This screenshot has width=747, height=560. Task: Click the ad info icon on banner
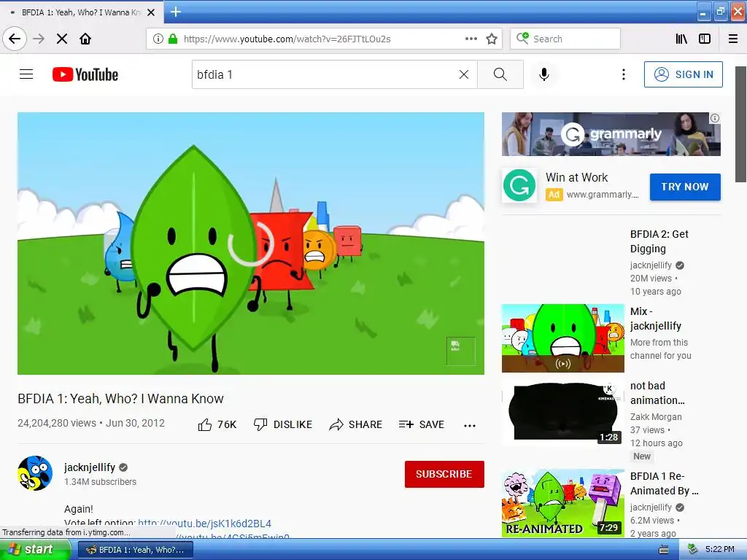pyautogui.click(x=715, y=118)
